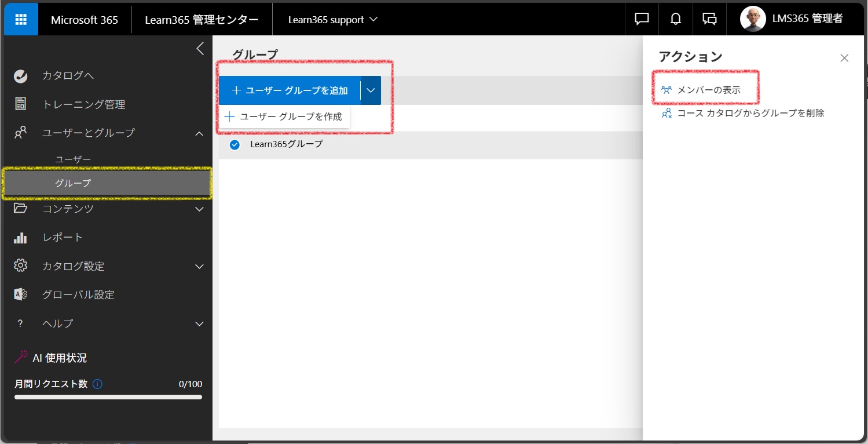The image size is (868, 444).
Task: Open the chat feedback icon in header
Action: pos(642,19)
